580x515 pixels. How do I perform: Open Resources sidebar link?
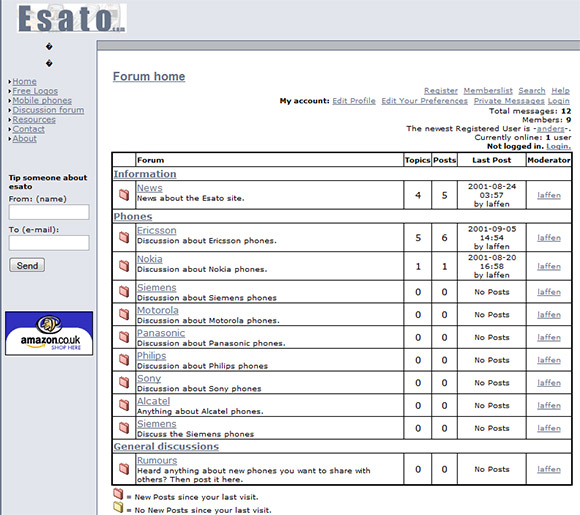pyautogui.click(x=34, y=120)
